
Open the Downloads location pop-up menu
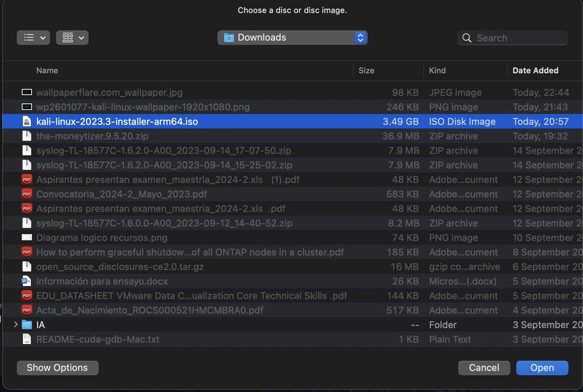click(x=292, y=38)
